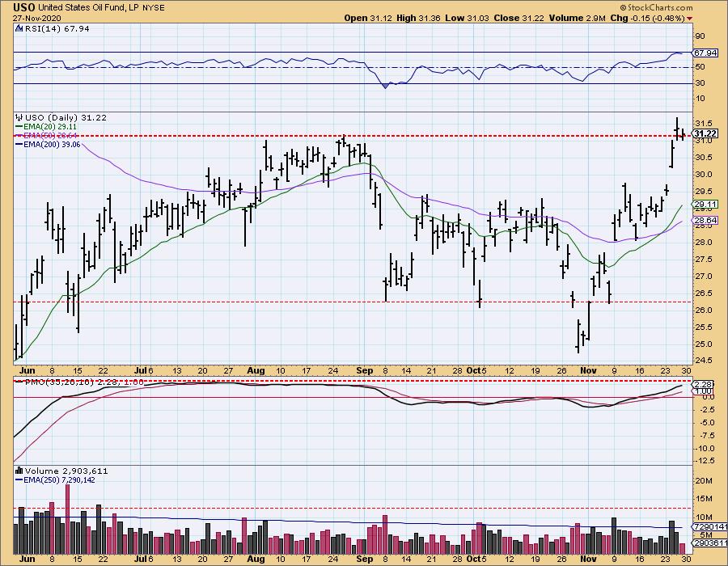Click the EMA(250) 7,290,142 legend label
728x566 pixels.
tap(59, 480)
